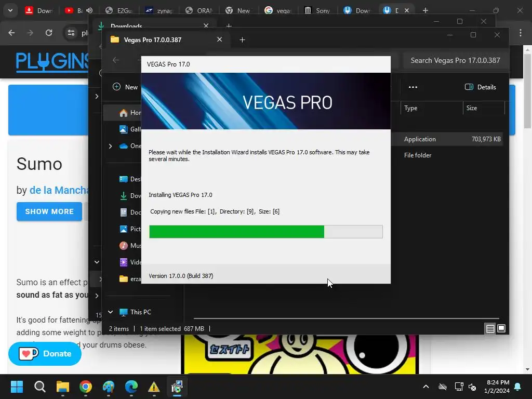This screenshot has height=399, width=532.
Task: Open new Chrome tab
Action: point(425,10)
